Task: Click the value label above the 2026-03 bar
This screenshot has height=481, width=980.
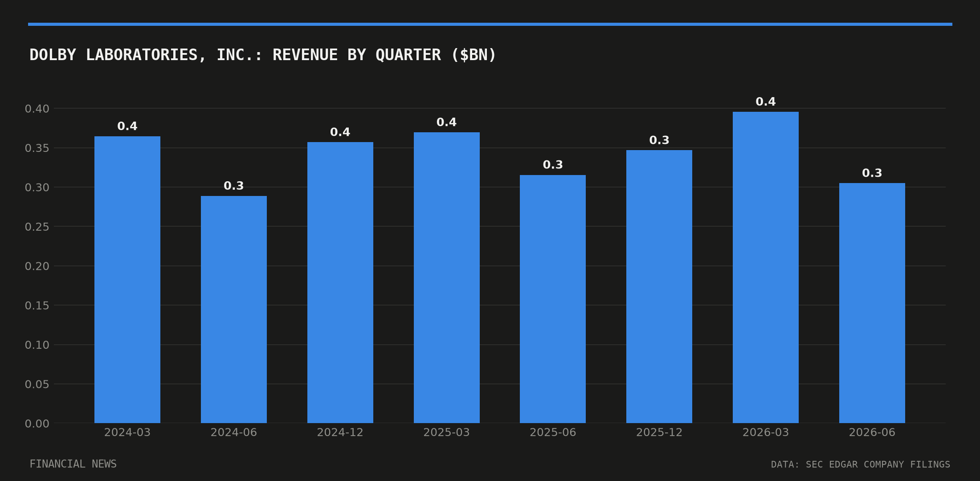Action: pos(766,102)
